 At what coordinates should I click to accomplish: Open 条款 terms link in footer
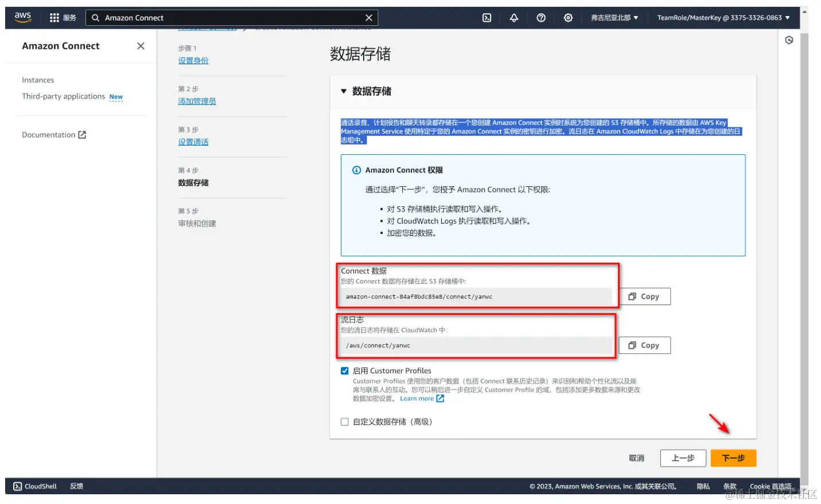coord(730,486)
